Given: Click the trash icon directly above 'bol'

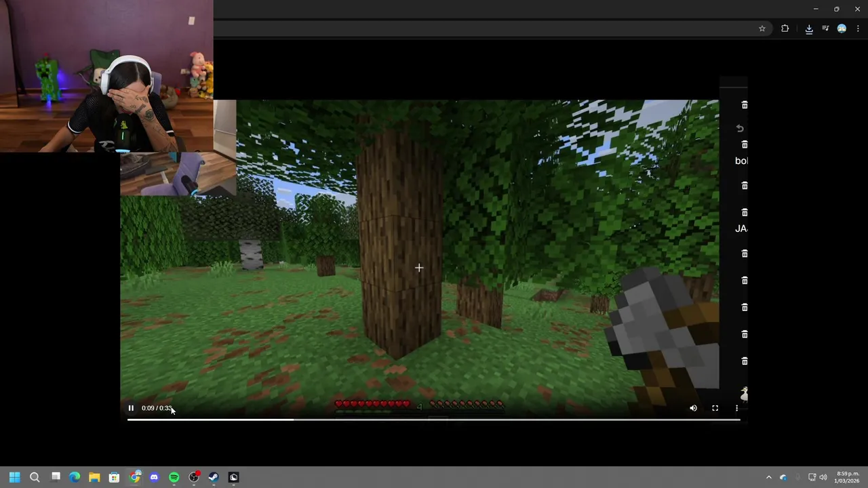Looking at the screenshot, I should click(x=745, y=144).
